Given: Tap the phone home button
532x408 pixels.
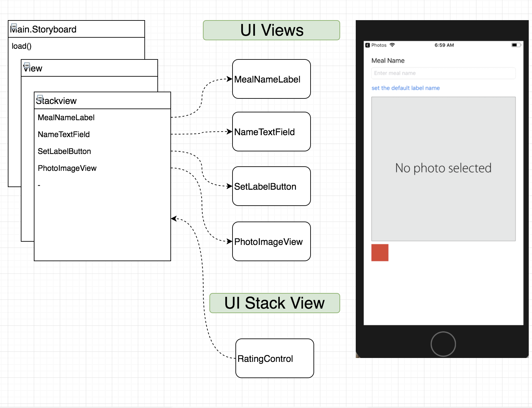Looking at the screenshot, I should (443, 344).
